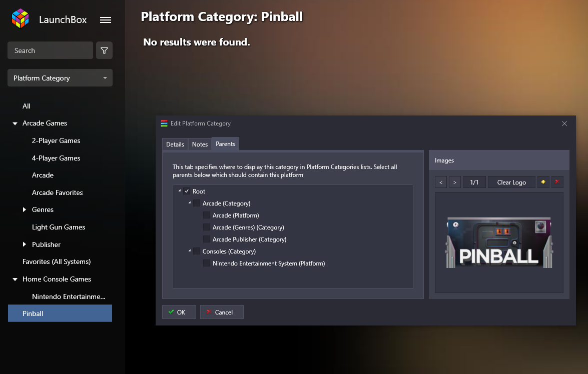This screenshot has height=374, width=588.
Task: Switch to the Details tab
Action: (x=175, y=144)
